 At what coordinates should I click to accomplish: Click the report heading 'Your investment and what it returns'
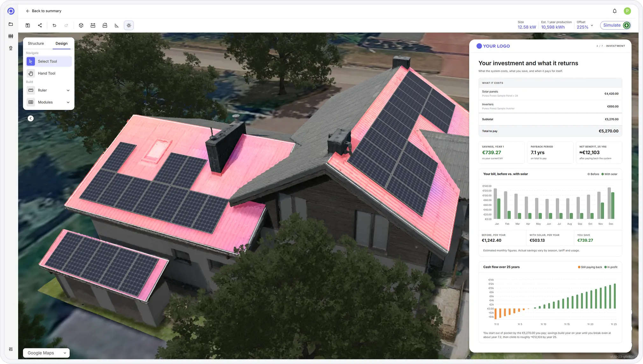[528, 63]
